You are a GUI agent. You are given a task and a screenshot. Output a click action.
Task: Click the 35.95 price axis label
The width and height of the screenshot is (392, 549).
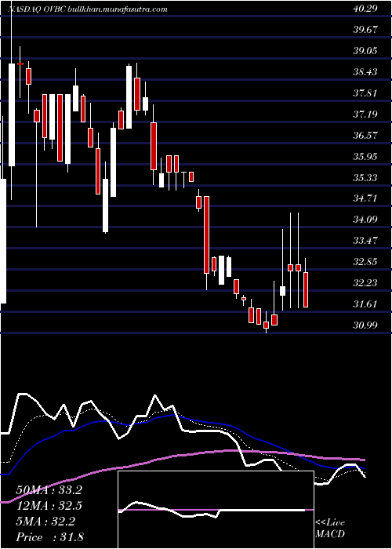click(x=365, y=156)
